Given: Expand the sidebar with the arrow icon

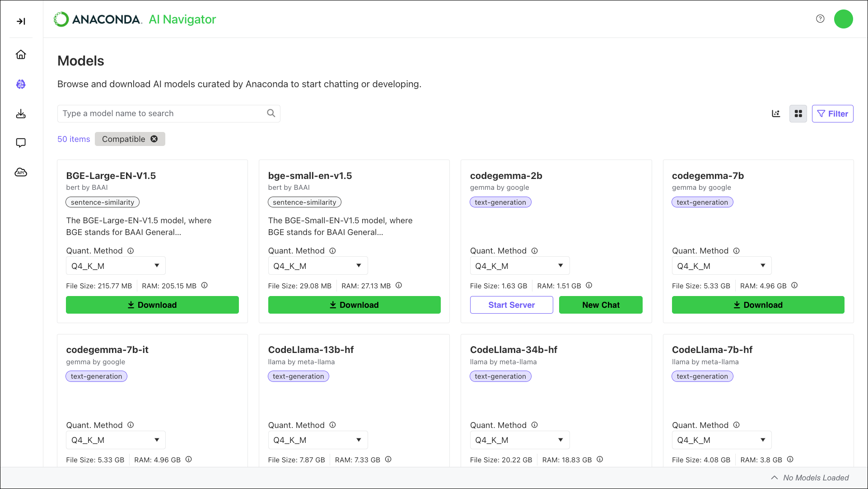Looking at the screenshot, I should tap(21, 21).
